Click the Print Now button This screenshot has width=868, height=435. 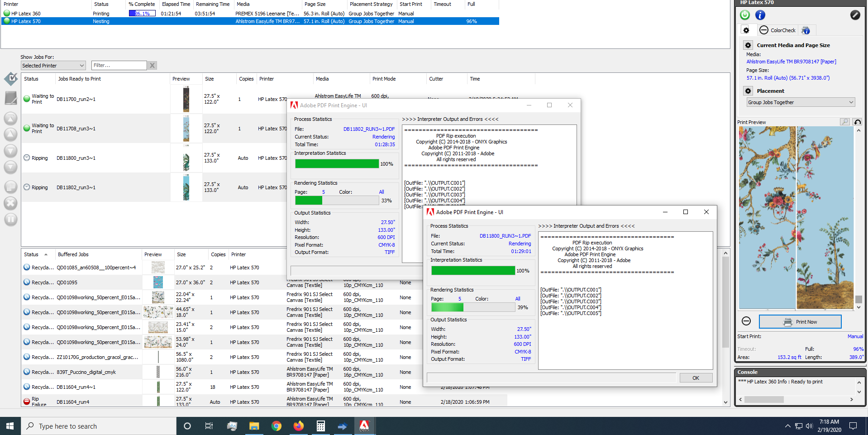pos(800,322)
